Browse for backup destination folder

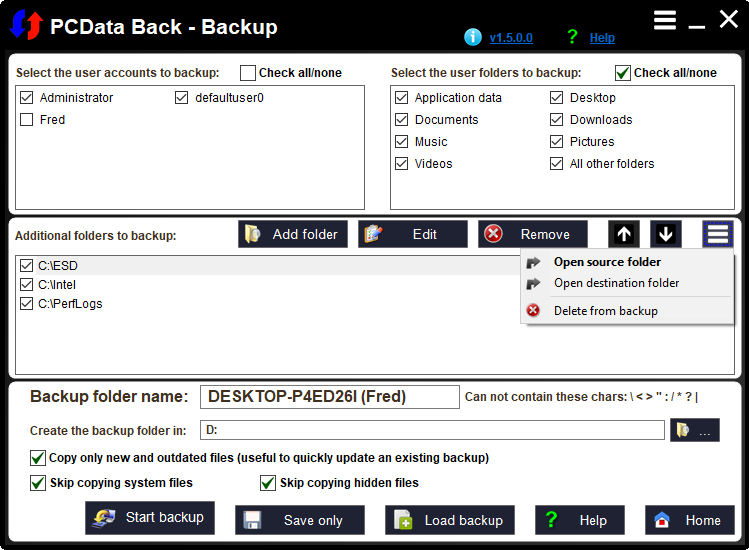click(x=695, y=431)
